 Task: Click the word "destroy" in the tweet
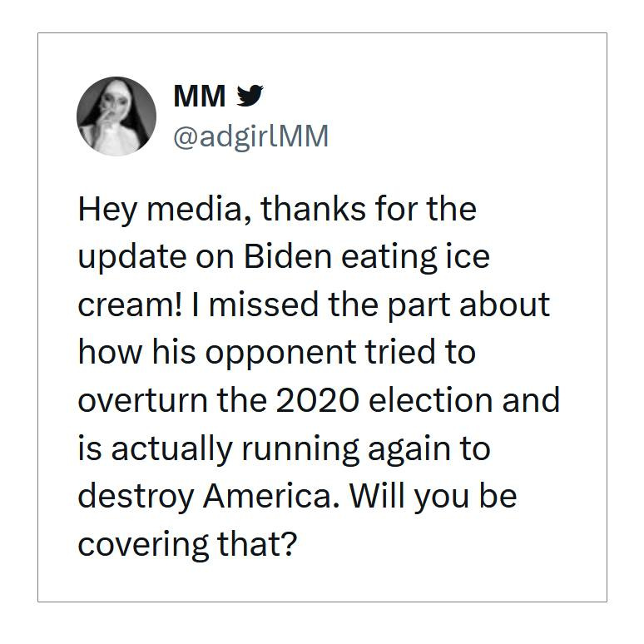click(136, 496)
